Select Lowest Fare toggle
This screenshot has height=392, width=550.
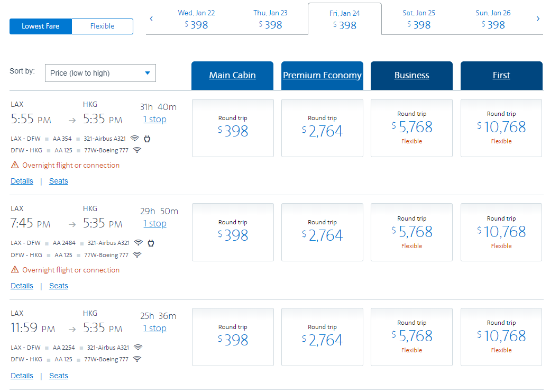[x=41, y=26]
